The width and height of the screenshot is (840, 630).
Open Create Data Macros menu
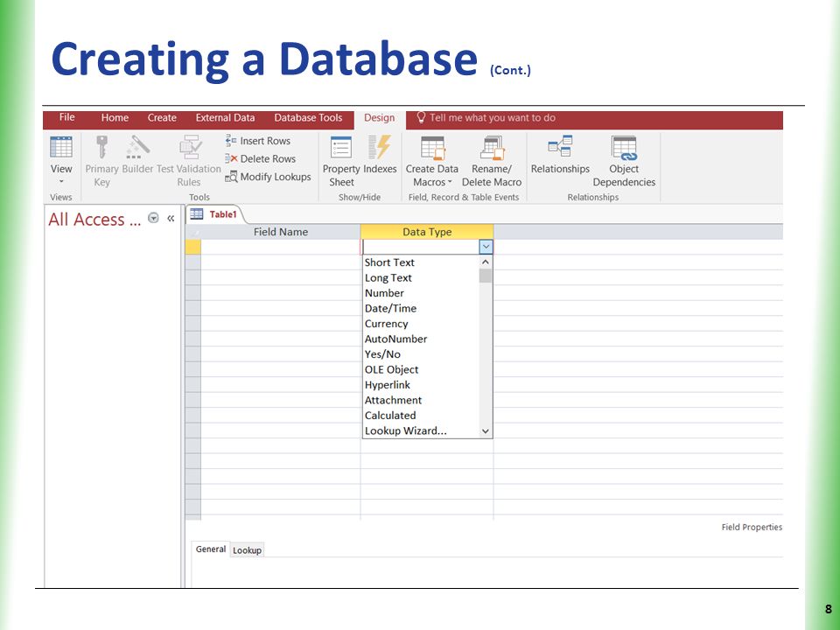pos(431,161)
